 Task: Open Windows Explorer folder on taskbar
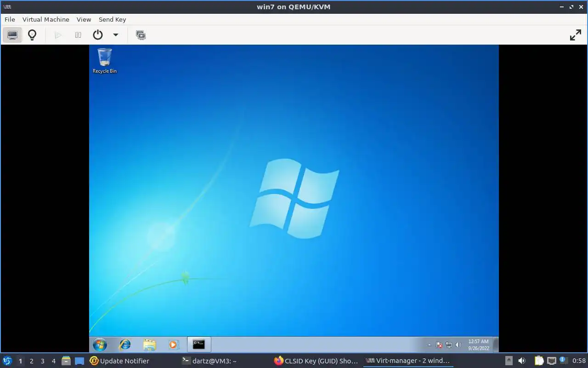point(149,344)
